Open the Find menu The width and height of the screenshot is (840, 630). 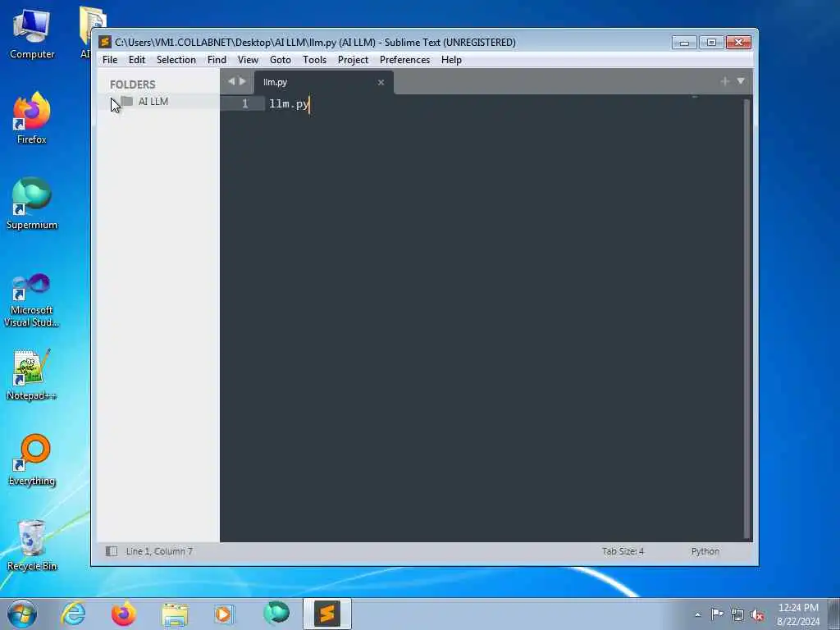[x=217, y=59]
